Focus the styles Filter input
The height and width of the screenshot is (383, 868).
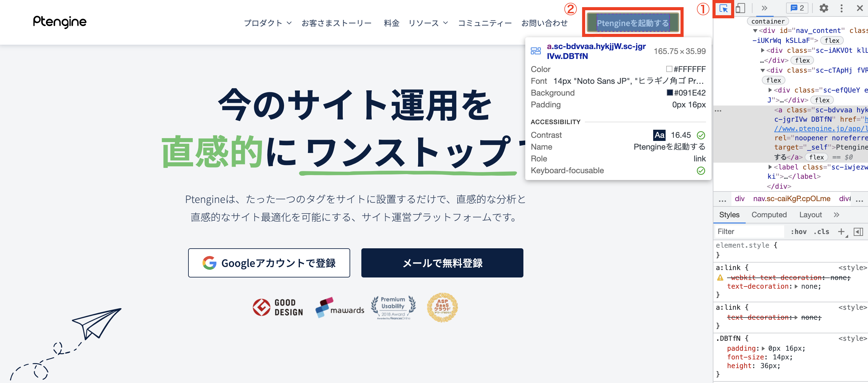(x=749, y=232)
